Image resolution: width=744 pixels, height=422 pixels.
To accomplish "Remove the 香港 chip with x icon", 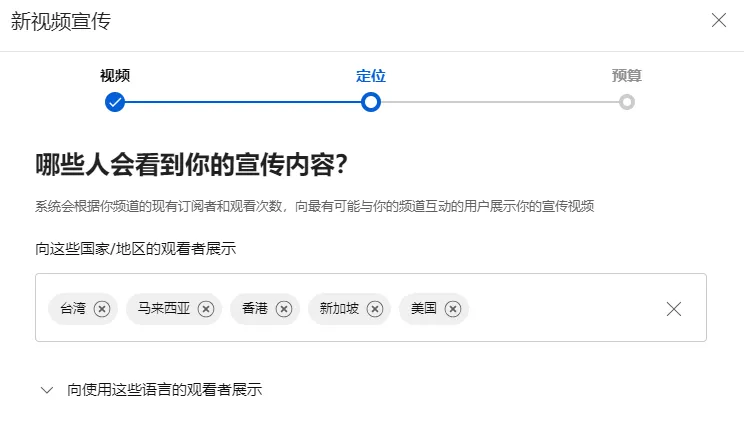I will [284, 309].
